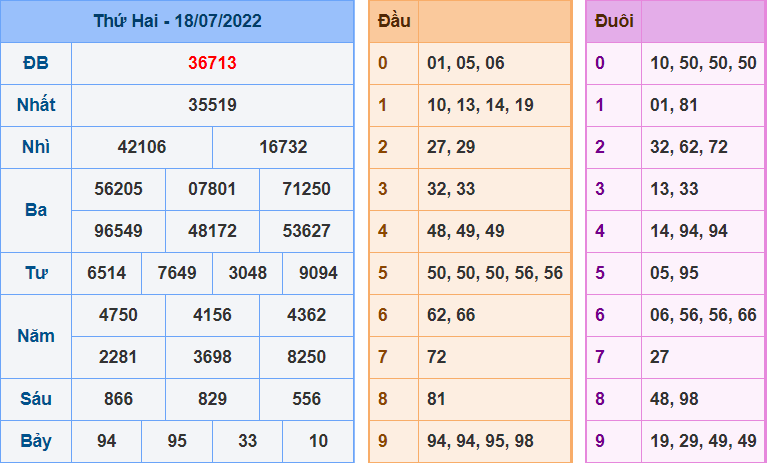Screen dimensions: 767x463
Task: Select Đuôi values 19, 29, 49, 49
Action: [x=703, y=441]
